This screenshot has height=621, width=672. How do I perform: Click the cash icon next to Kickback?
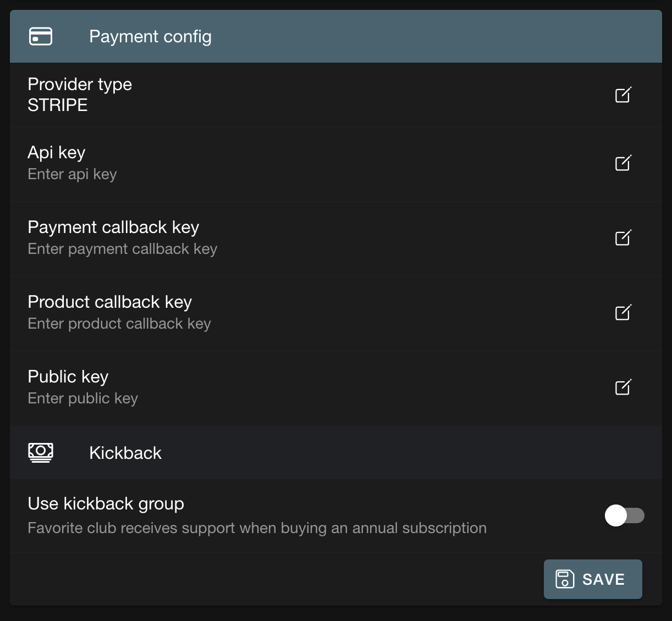(x=41, y=453)
